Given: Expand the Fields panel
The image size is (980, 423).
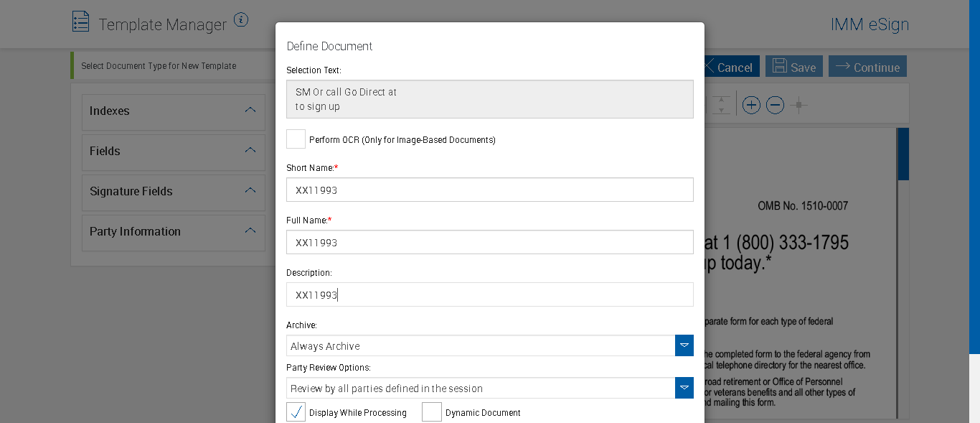Looking at the screenshot, I should pyautogui.click(x=174, y=152).
